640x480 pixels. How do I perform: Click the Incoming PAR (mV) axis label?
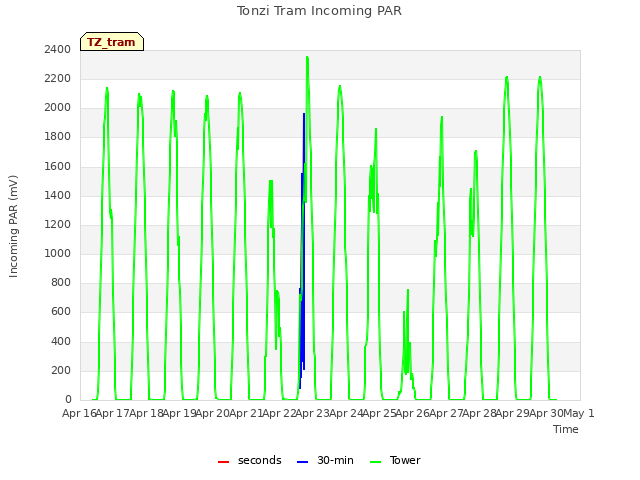13,226
